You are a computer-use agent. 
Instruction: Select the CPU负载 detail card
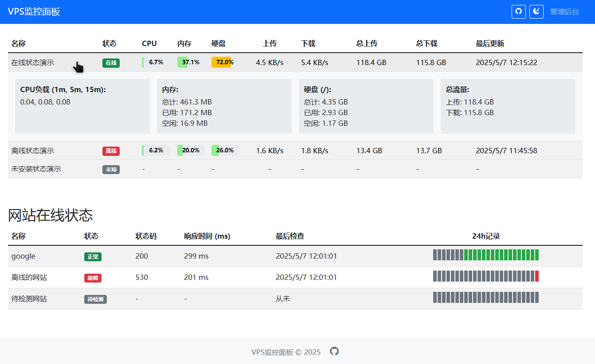pos(82,106)
